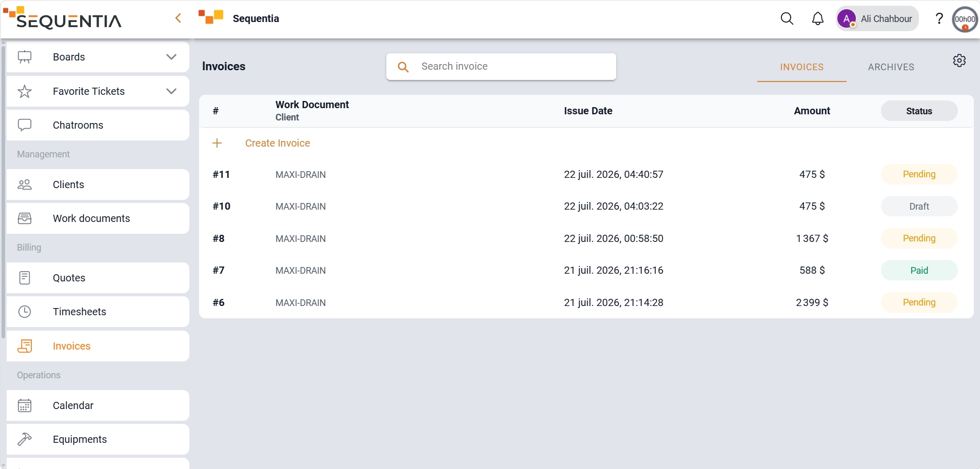Click the sidebar vertical scrollbar

click(x=4, y=192)
